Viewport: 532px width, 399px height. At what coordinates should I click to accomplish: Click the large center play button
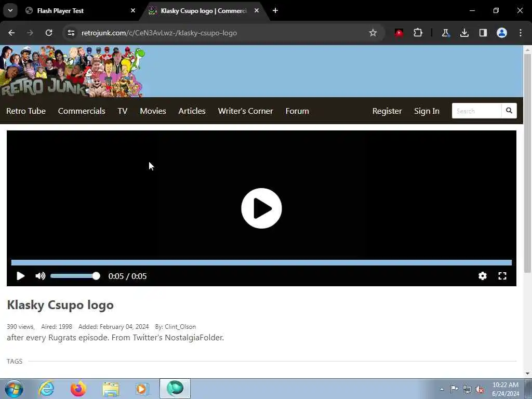coord(261,208)
